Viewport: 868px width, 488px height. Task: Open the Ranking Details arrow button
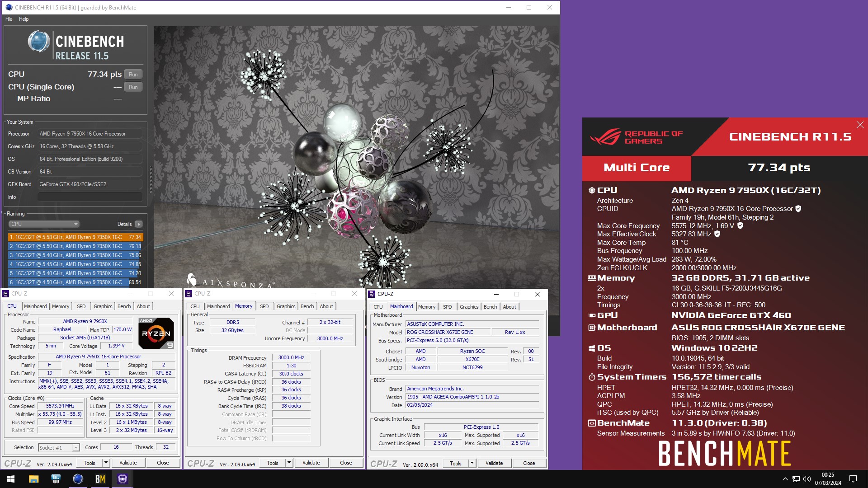click(x=139, y=224)
